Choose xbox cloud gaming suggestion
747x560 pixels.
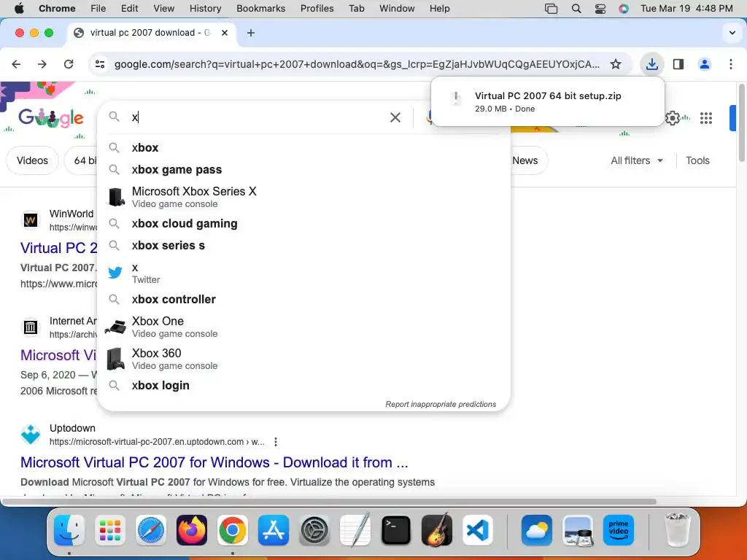point(303,223)
